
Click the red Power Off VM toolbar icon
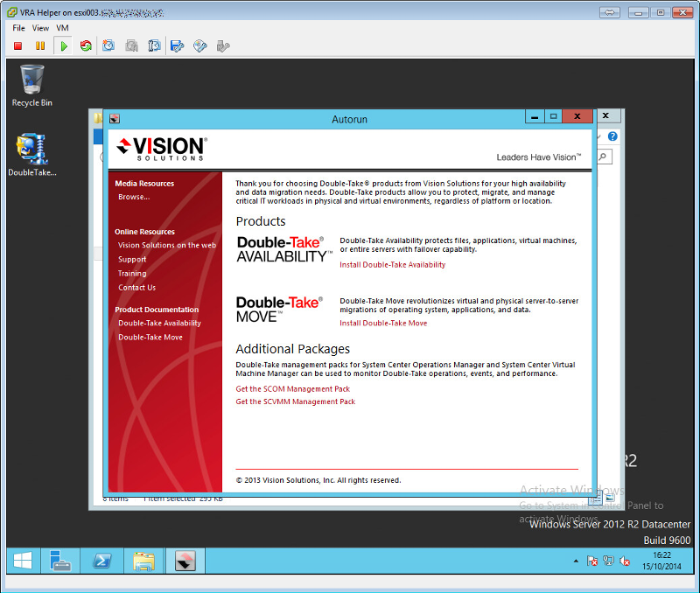point(17,46)
